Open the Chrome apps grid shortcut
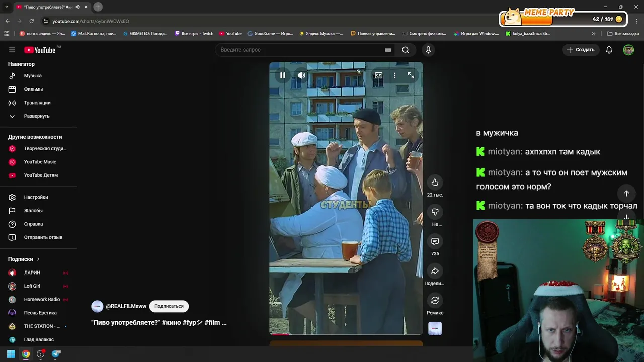Screen dimensions: 644x362 point(7,34)
